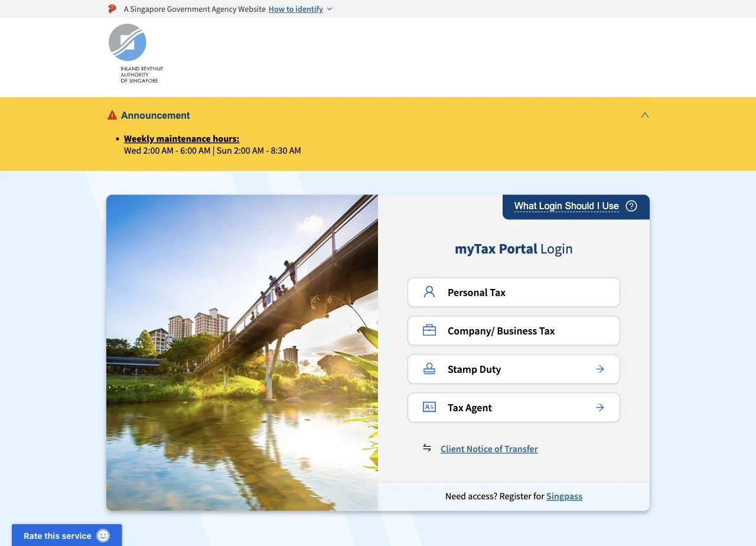Click the 'Wed 2:00 AM - 6:00 AM' maintenance text

coord(167,151)
